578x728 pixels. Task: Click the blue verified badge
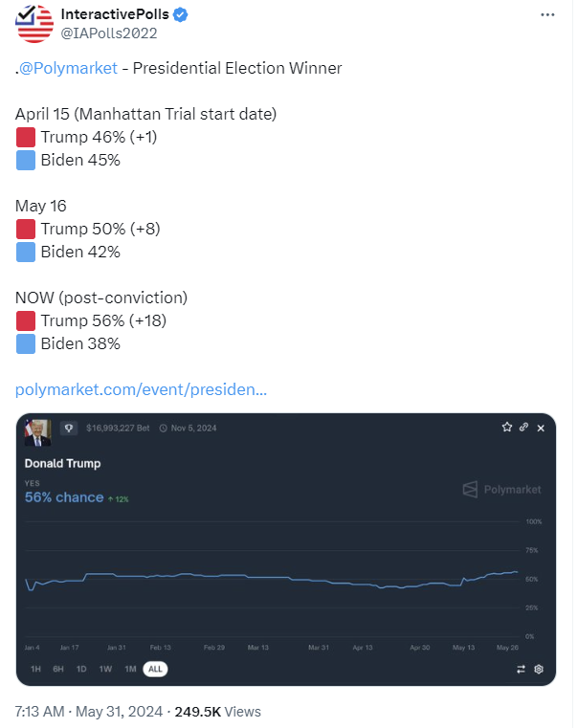point(179,14)
